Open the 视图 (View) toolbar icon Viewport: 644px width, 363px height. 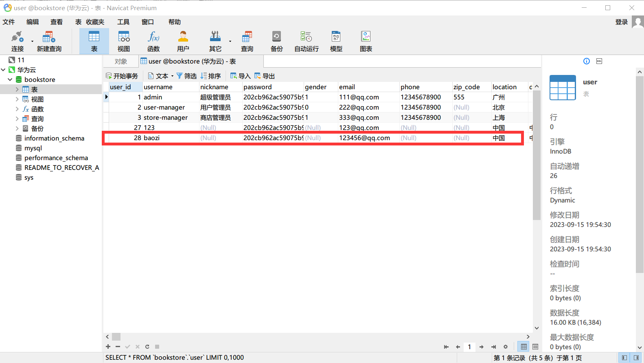124,41
